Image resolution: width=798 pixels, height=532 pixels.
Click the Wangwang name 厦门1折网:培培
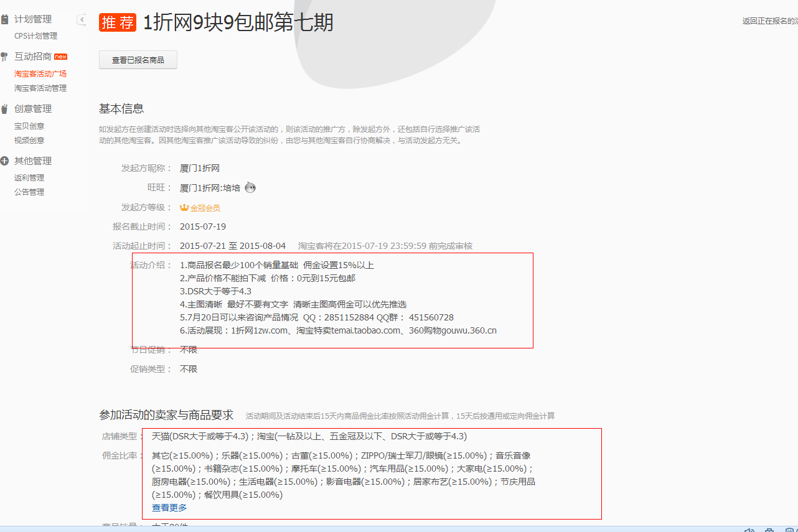210,188
